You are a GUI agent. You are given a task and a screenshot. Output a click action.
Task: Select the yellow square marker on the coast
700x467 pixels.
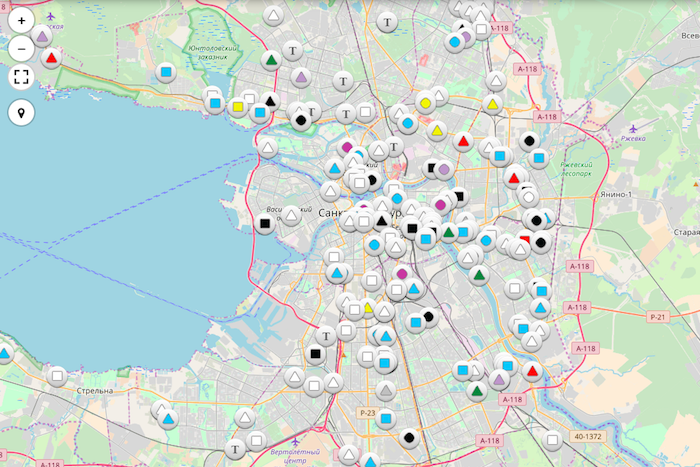tap(238, 106)
